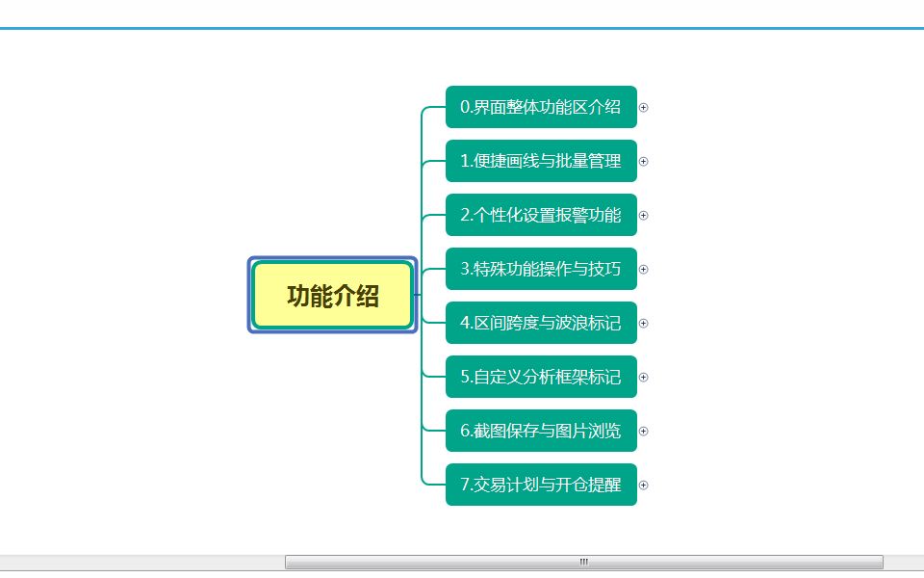Open the plus icon beside "5.自定义分析框架标记"
The image size is (924, 578).
pos(643,379)
